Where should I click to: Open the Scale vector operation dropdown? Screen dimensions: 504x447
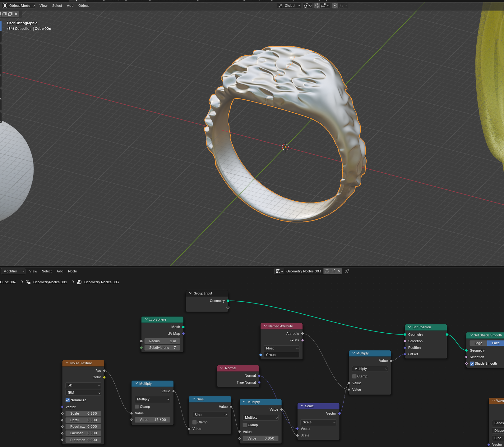point(318,422)
